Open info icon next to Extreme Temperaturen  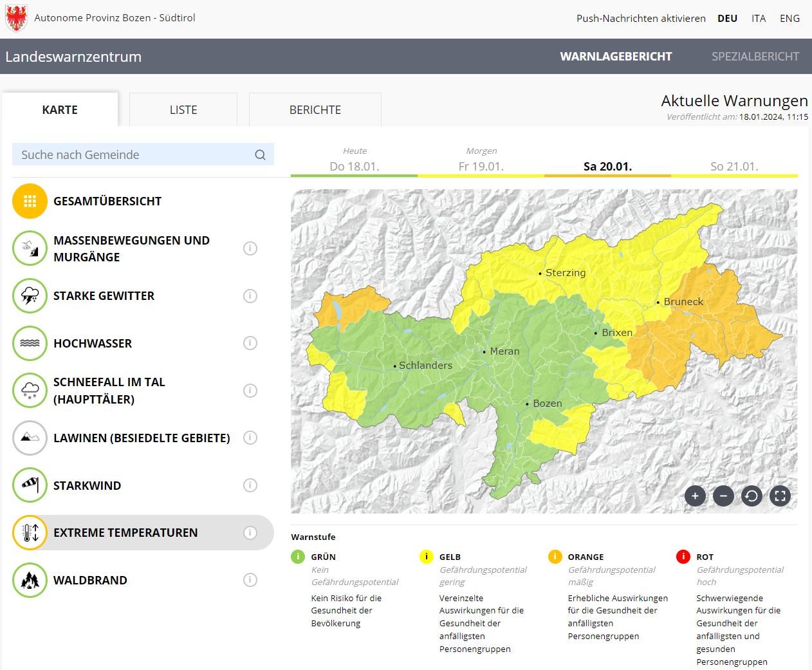[x=250, y=533]
